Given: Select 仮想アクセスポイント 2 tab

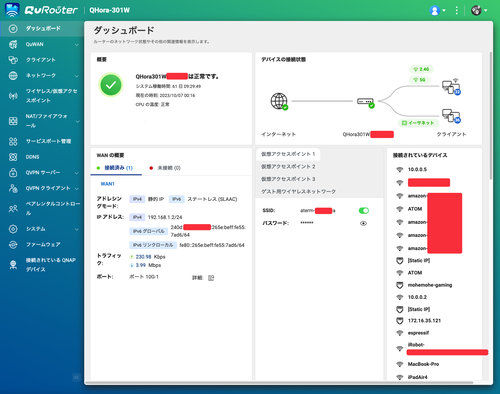Looking at the screenshot, I should [x=288, y=166].
